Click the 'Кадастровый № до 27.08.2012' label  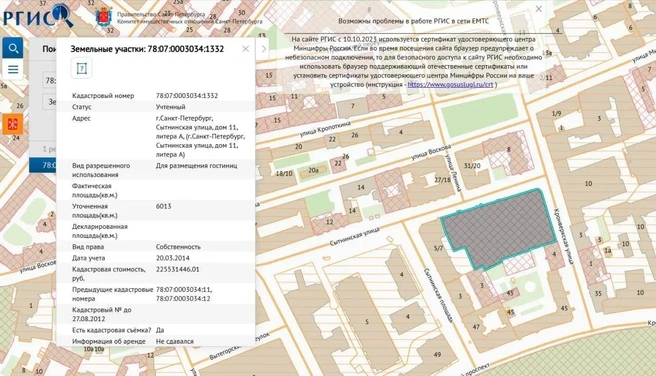tap(102, 315)
